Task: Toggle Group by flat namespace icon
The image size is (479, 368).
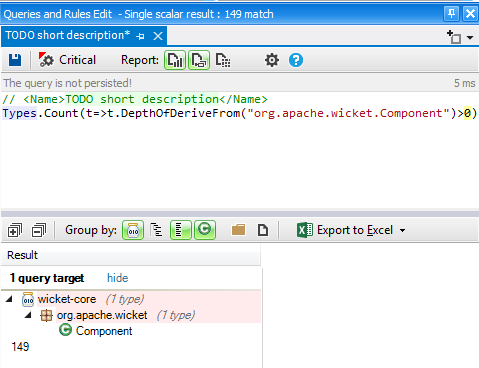Action: [x=181, y=230]
